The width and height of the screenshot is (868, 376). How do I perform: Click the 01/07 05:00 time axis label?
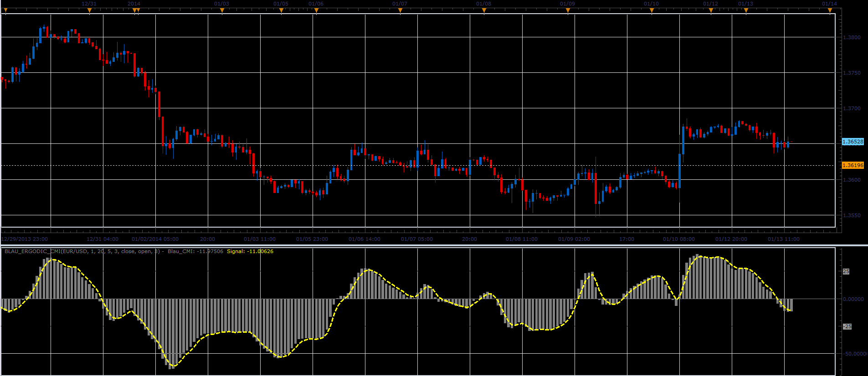point(417,239)
